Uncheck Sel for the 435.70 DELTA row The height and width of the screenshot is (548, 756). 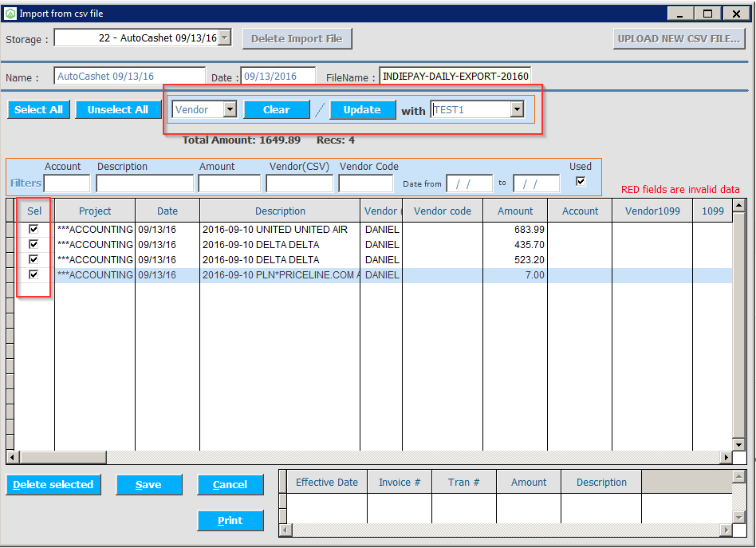point(33,244)
